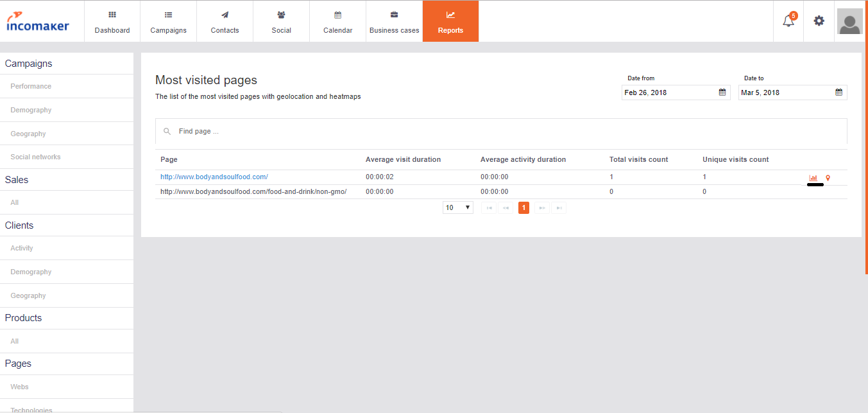Select page 1 pagination button
This screenshot has height=413, width=868.
[523, 207]
